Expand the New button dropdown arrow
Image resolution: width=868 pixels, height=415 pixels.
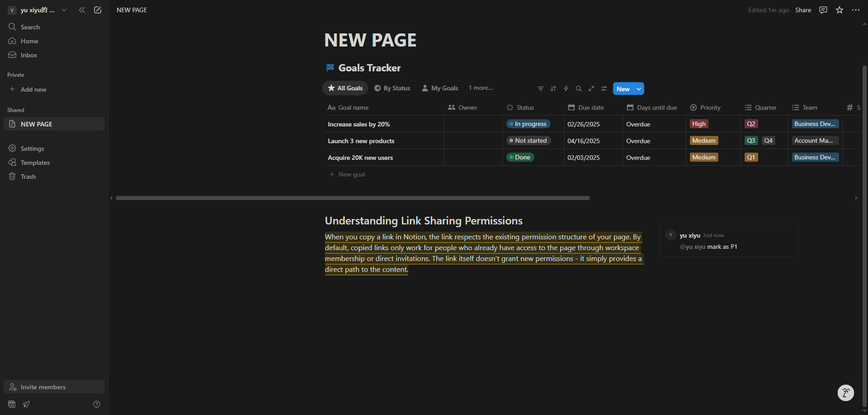(639, 89)
